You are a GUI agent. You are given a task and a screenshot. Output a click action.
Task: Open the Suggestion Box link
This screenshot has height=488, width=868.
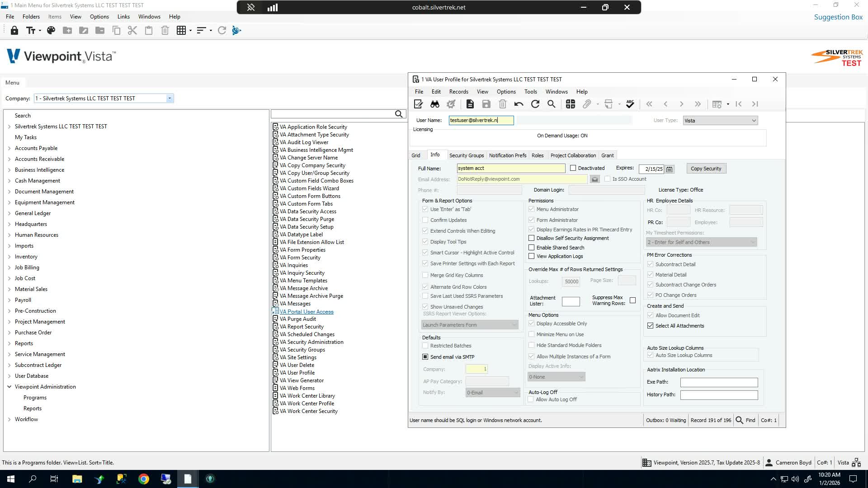[x=838, y=17]
